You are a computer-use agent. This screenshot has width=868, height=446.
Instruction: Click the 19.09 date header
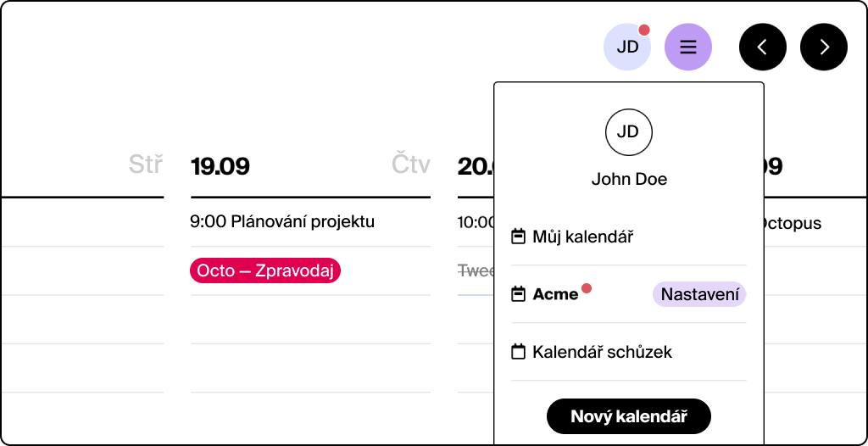[x=220, y=166]
